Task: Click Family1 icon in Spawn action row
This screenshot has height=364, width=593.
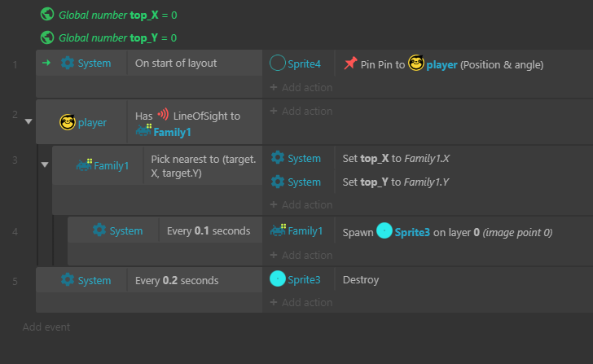Action: pyautogui.click(x=278, y=230)
